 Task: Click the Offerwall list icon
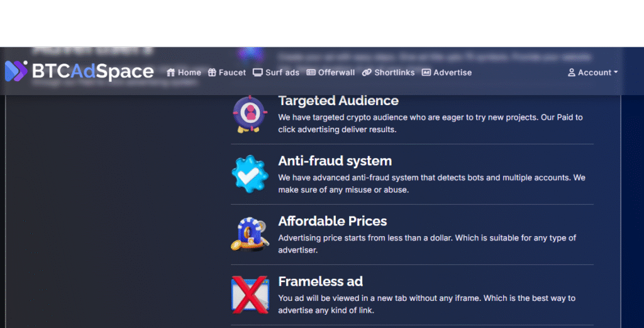[311, 72]
